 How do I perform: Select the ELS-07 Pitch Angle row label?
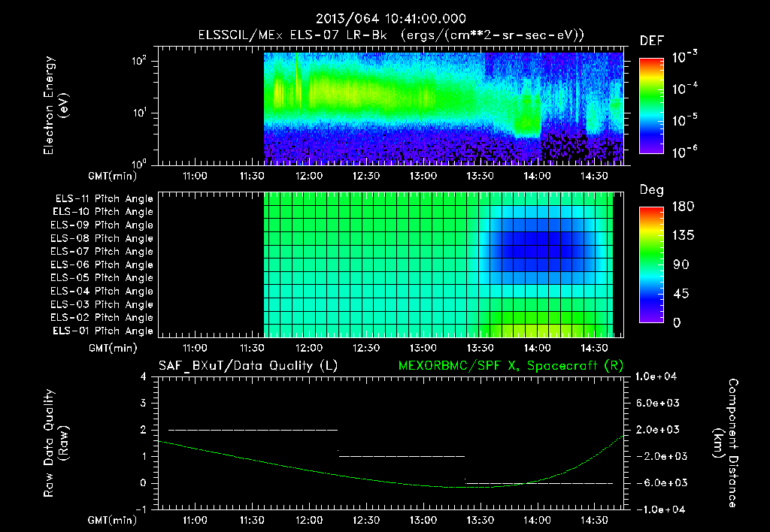pos(102,251)
